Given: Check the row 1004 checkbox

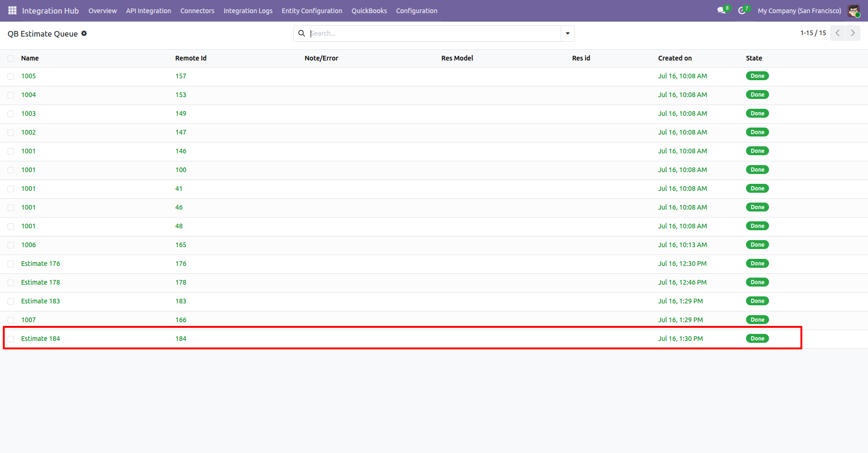Looking at the screenshot, I should tap(11, 95).
